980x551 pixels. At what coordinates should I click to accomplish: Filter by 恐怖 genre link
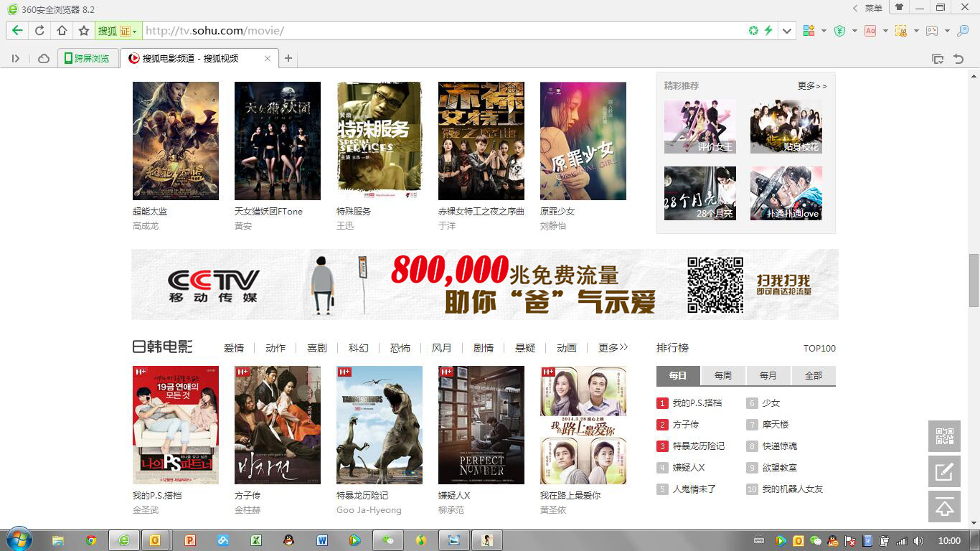pyautogui.click(x=400, y=348)
